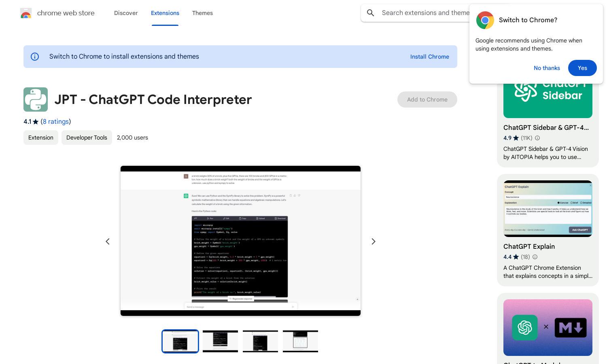Click the JPT Python extension icon
The width and height of the screenshot is (607, 364).
point(36,99)
